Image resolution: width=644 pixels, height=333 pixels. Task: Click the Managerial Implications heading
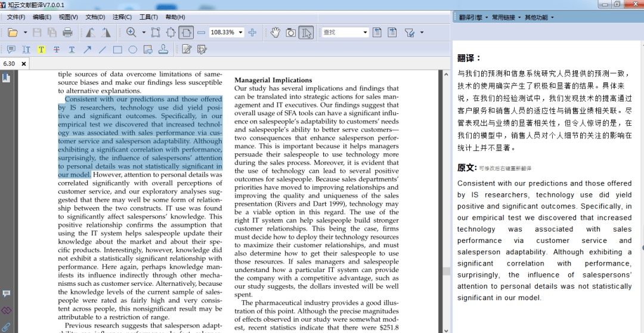coord(273,80)
